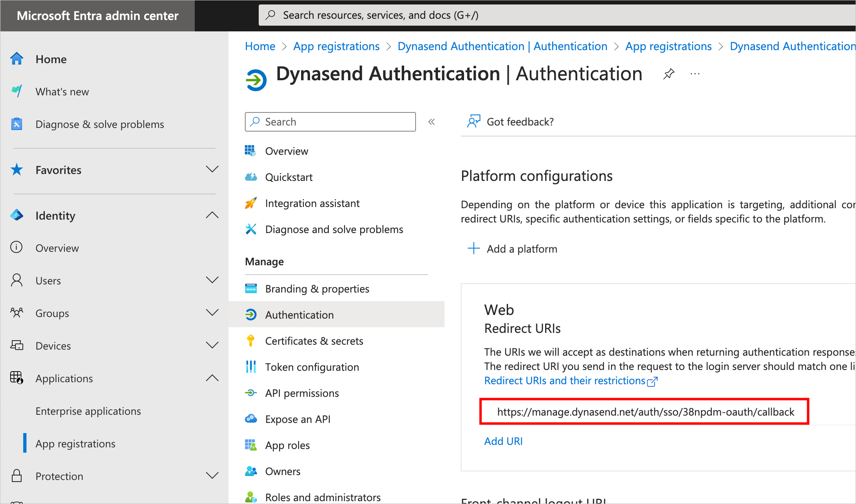Open Redirect URIs and their restrictions link

point(571,381)
